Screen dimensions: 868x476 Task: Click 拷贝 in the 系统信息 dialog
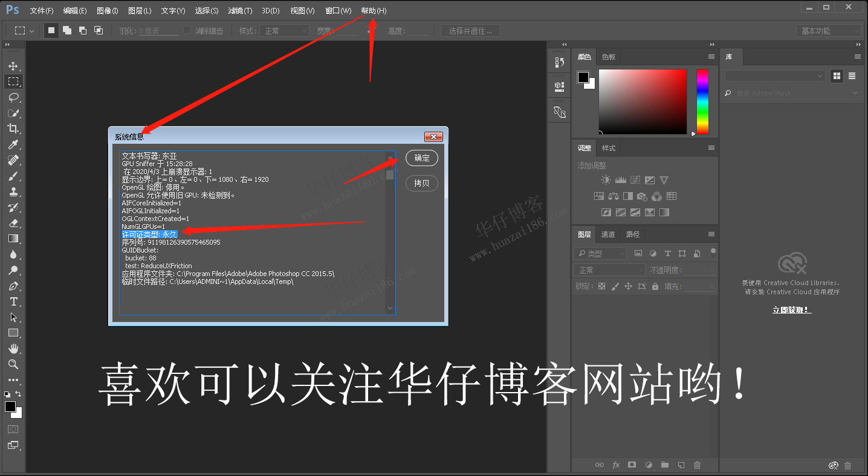422,183
